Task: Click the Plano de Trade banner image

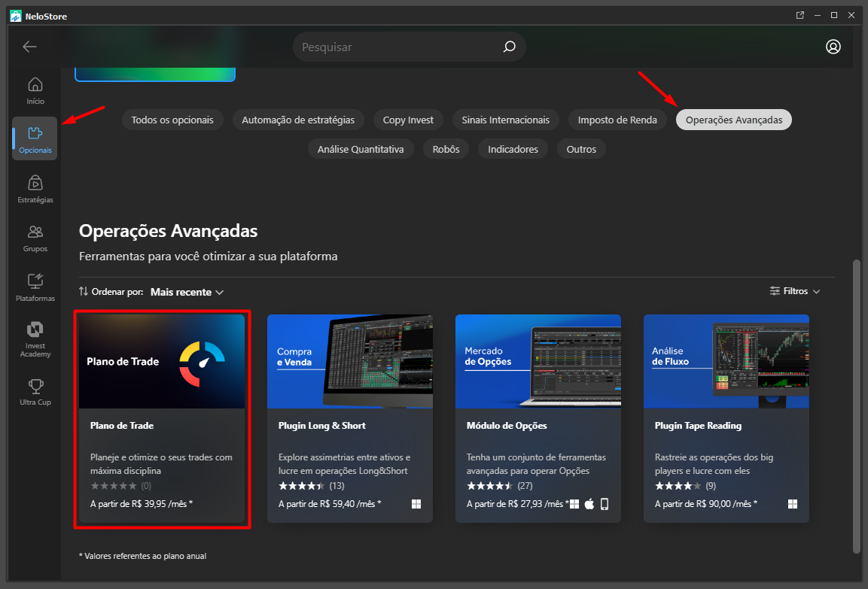Action: coord(162,361)
